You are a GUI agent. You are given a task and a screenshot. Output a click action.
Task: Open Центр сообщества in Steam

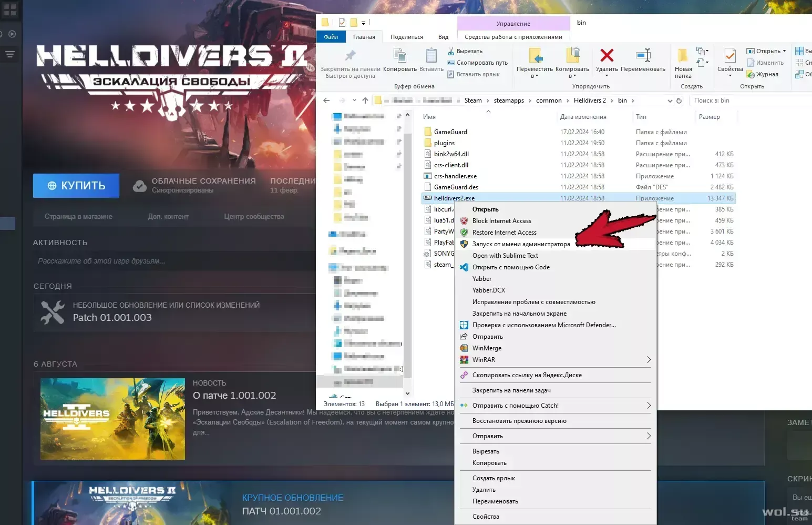click(x=254, y=217)
